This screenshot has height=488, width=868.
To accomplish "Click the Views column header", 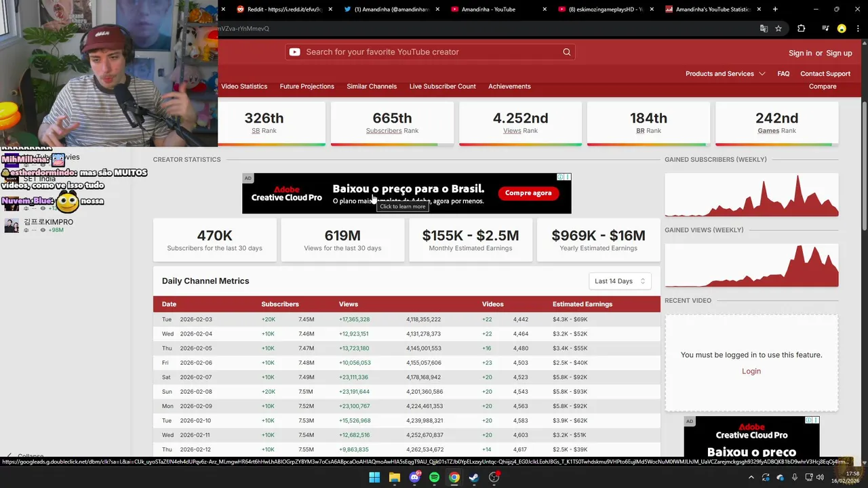I will (x=349, y=304).
